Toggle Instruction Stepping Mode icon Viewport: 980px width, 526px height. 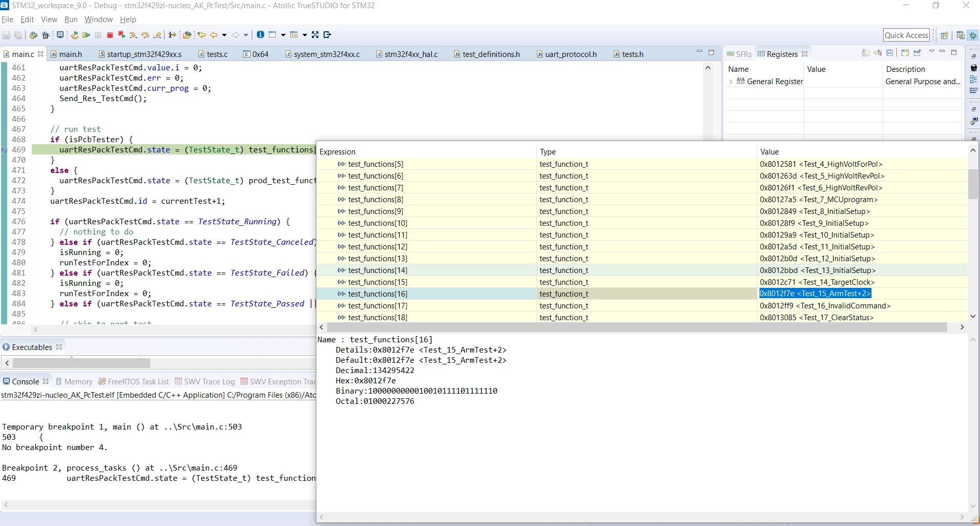tap(172, 35)
